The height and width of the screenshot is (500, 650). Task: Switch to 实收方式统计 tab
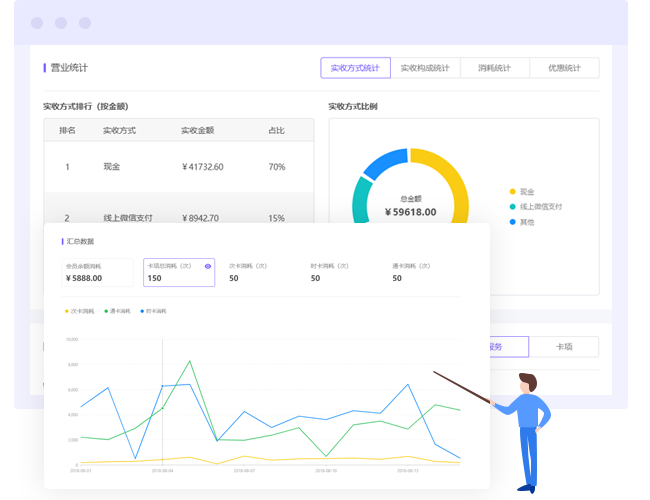(355, 68)
